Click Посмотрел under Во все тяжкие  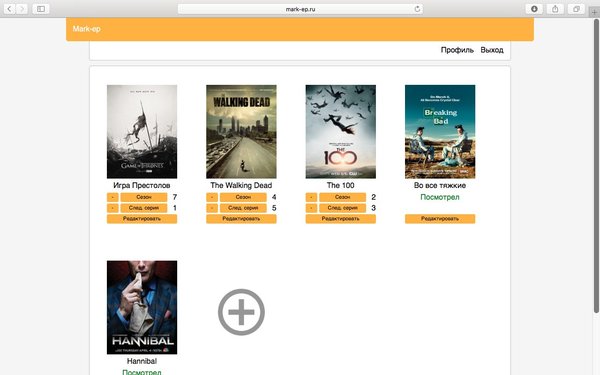[440, 197]
